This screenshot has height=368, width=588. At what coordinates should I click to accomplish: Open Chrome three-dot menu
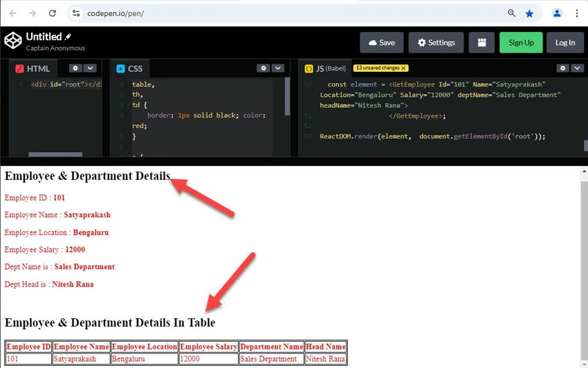click(577, 14)
